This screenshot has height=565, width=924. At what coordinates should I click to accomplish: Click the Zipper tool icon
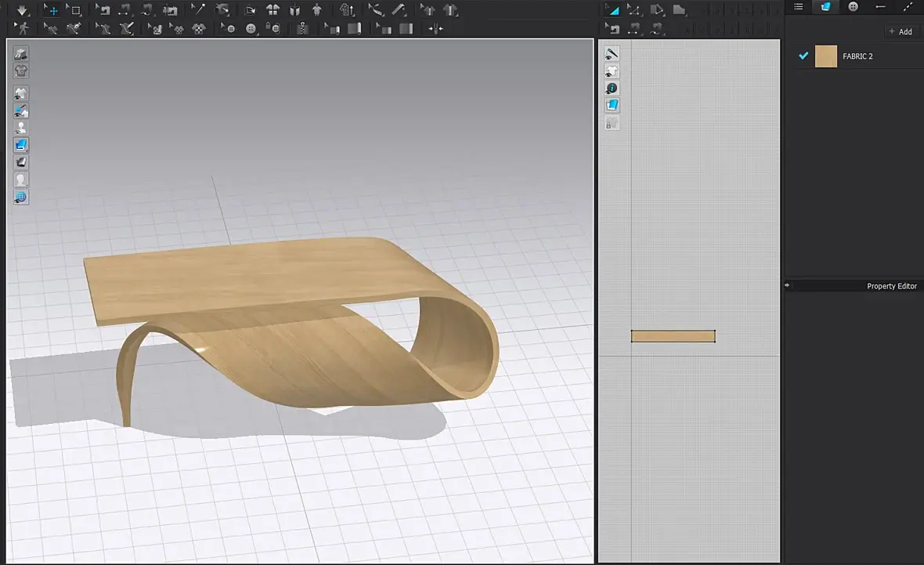(x=302, y=29)
